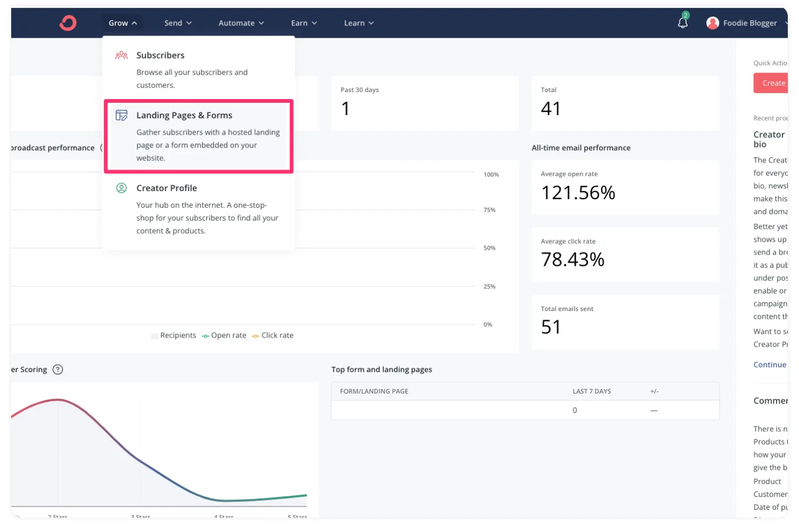Open the Earn dropdown menu
Image resolution: width=799 pixels, height=532 pixels.
click(304, 23)
